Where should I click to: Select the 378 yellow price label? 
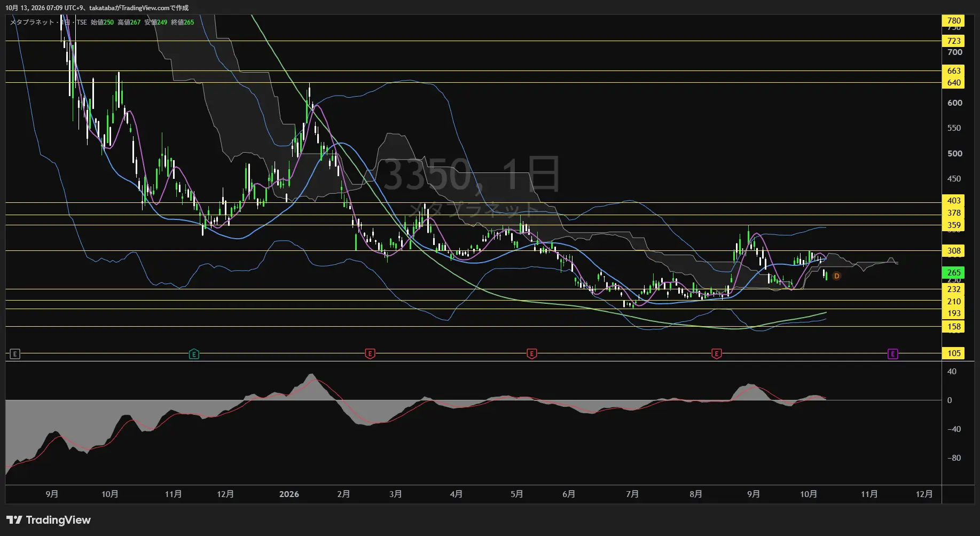coord(953,213)
